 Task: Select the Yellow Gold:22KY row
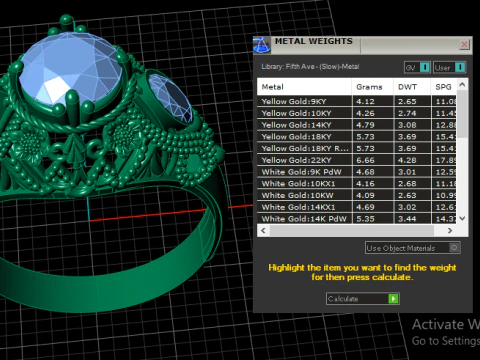coord(357,160)
